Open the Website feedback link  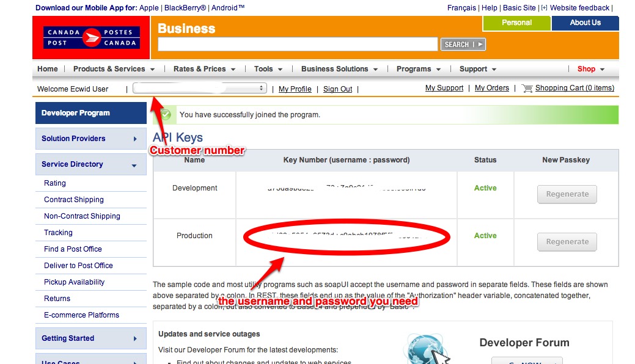tap(579, 8)
